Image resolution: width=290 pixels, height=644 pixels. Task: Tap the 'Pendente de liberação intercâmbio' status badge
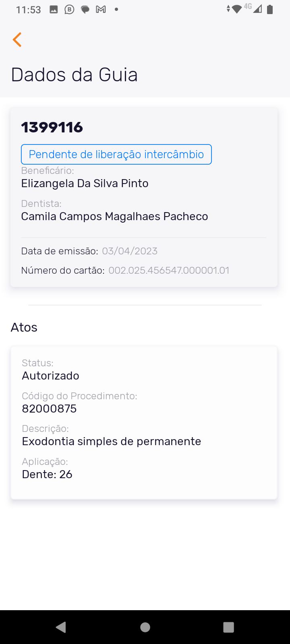tap(116, 154)
